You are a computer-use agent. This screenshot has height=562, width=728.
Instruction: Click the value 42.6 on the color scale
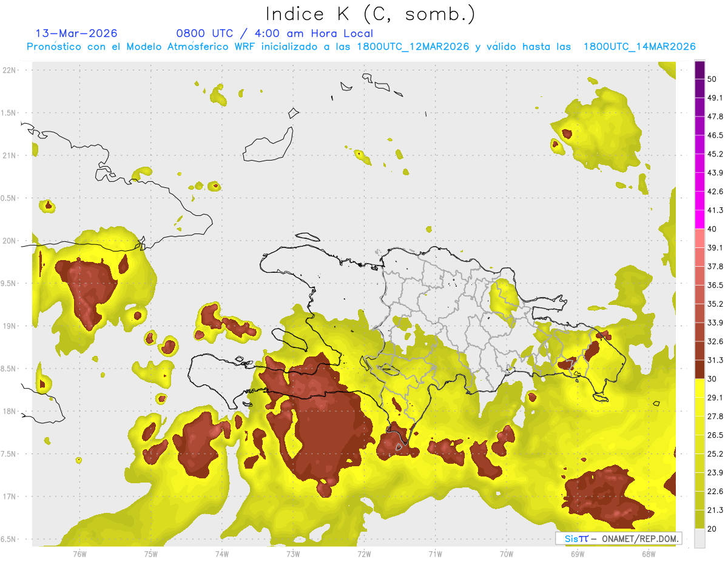click(715, 192)
